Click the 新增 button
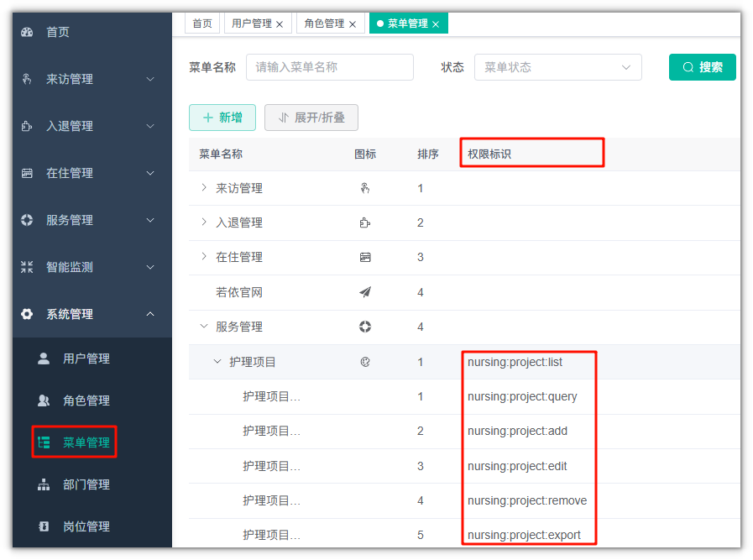Viewport: 753px width, 560px height. (x=222, y=118)
